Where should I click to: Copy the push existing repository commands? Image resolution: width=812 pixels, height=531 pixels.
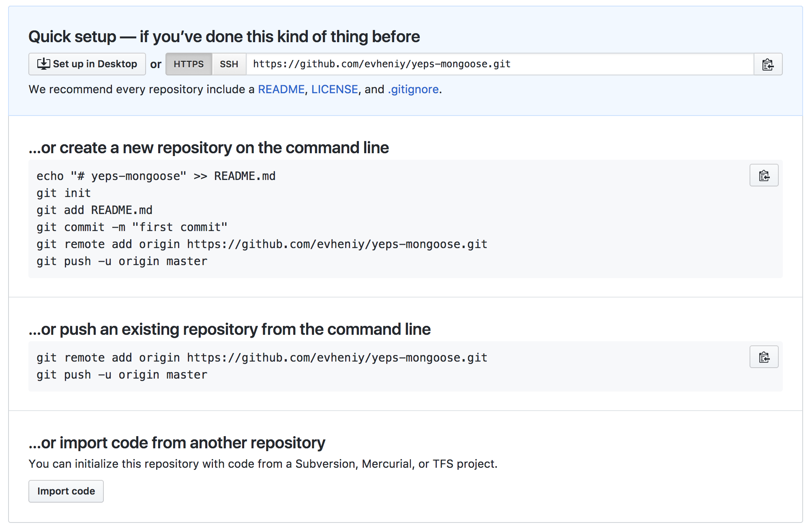click(764, 357)
